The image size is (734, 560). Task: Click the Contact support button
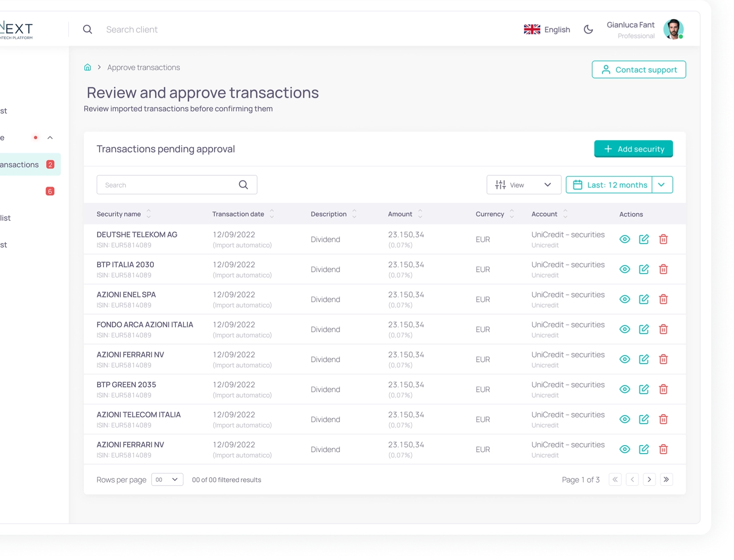(x=639, y=70)
